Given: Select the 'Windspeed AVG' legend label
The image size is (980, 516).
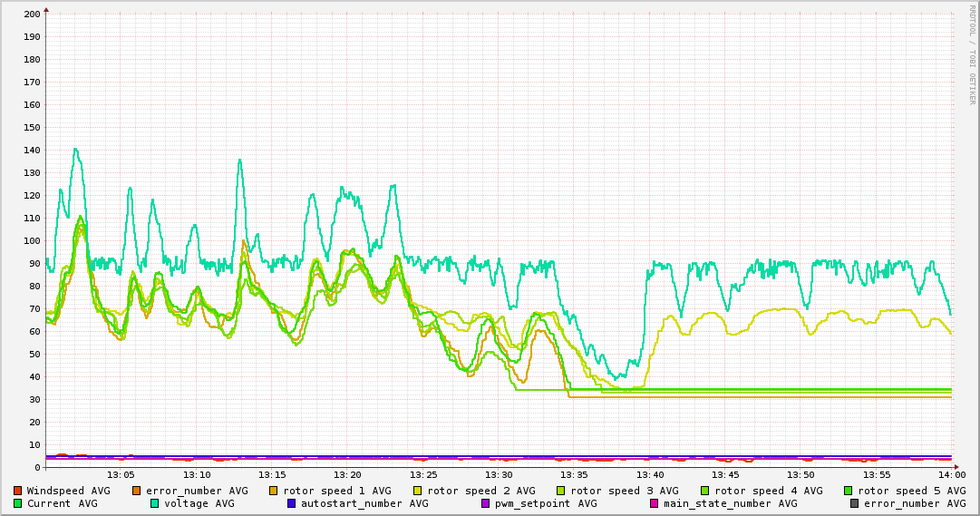Looking at the screenshot, I should click(x=68, y=491).
